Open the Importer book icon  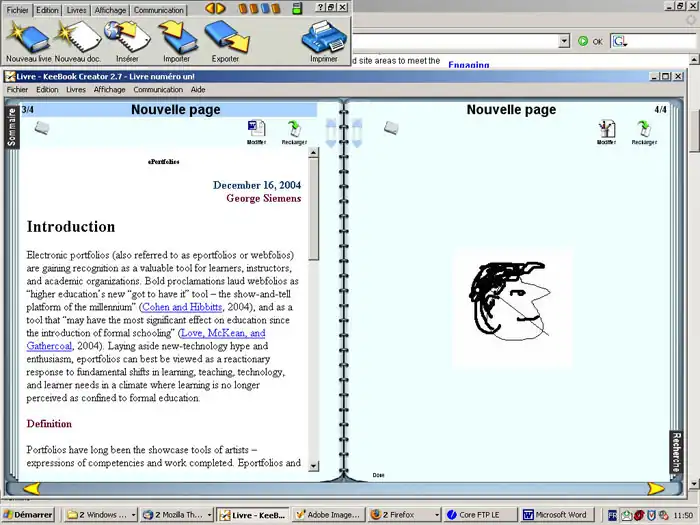tap(178, 37)
